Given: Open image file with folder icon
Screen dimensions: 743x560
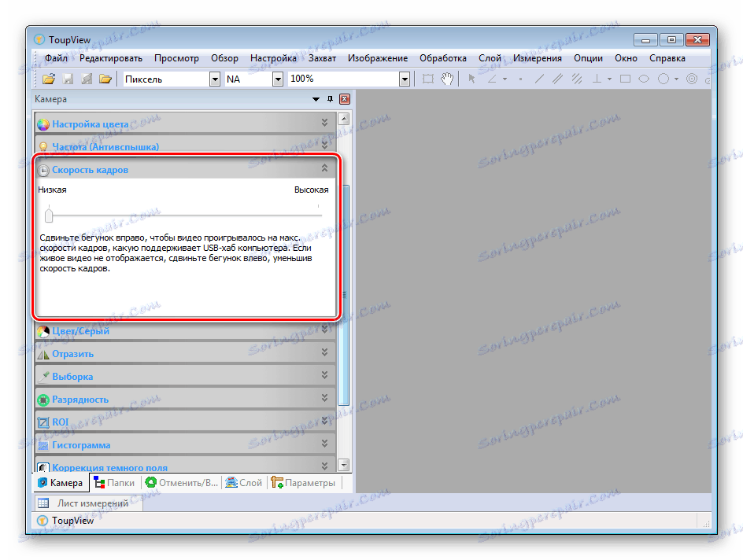Looking at the screenshot, I should 49,79.
